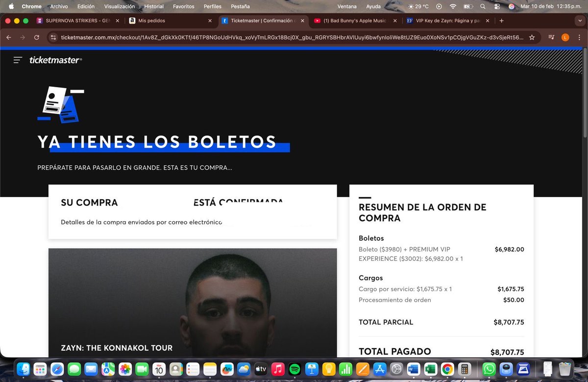Screen dimensions: 588x382
Task: Close the Mis pedidos tab
Action: pos(210,21)
